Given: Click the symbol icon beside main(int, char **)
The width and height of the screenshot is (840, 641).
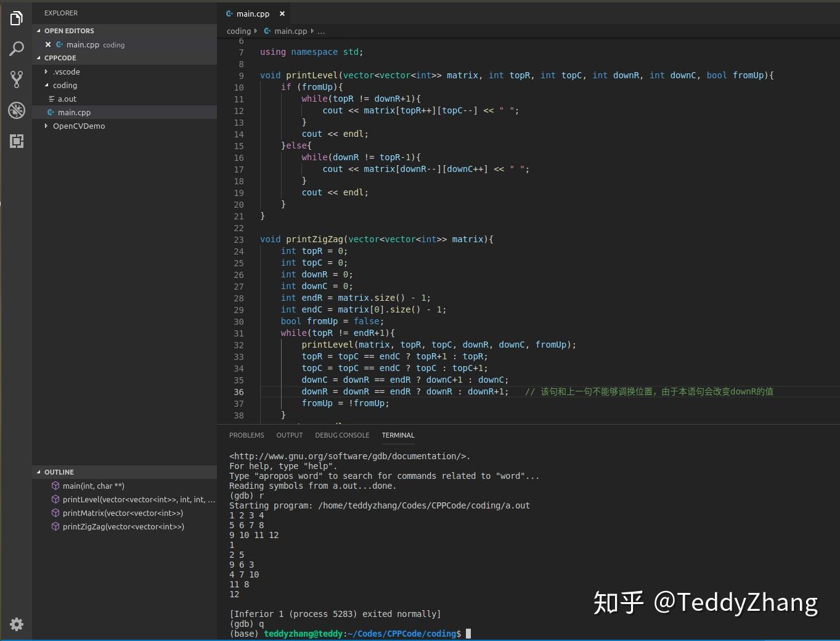Looking at the screenshot, I should click(x=55, y=486).
